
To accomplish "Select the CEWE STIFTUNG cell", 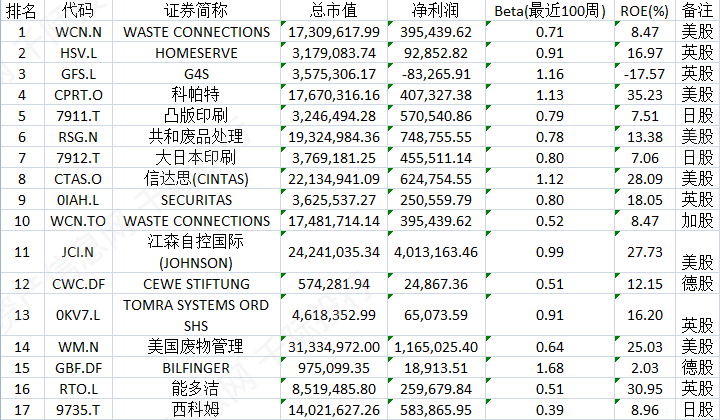I will click(197, 285).
